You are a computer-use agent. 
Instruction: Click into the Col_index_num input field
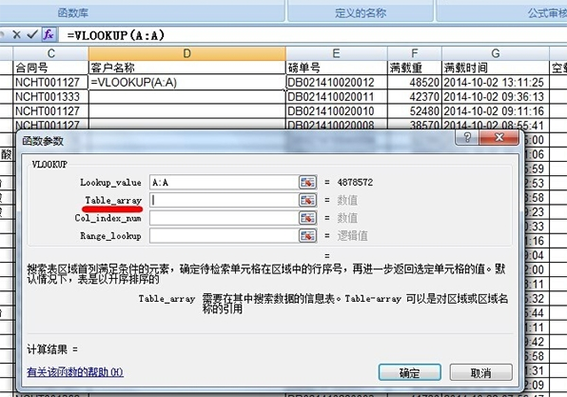pos(224,218)
